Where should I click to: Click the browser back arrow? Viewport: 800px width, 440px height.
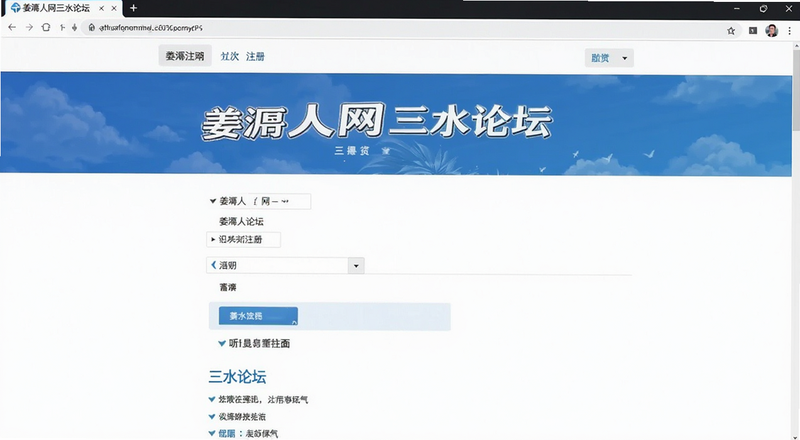12,28
